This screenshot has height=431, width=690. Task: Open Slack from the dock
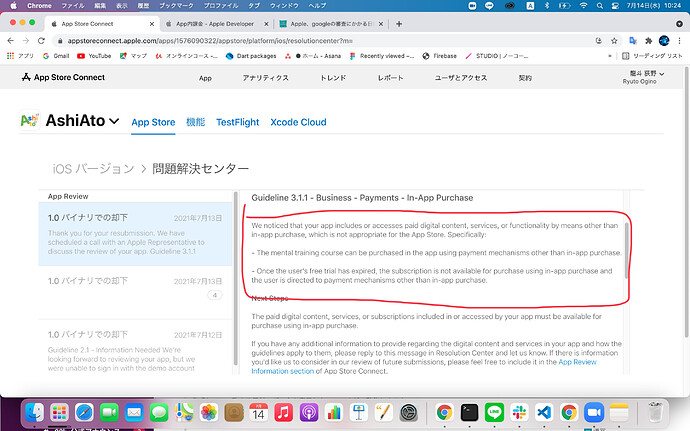click(519, 413)
